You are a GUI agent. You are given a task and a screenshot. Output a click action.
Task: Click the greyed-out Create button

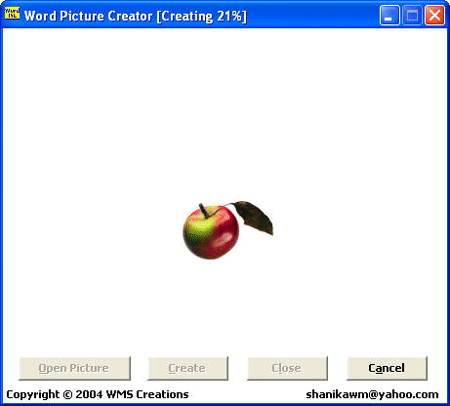point(188,368)
